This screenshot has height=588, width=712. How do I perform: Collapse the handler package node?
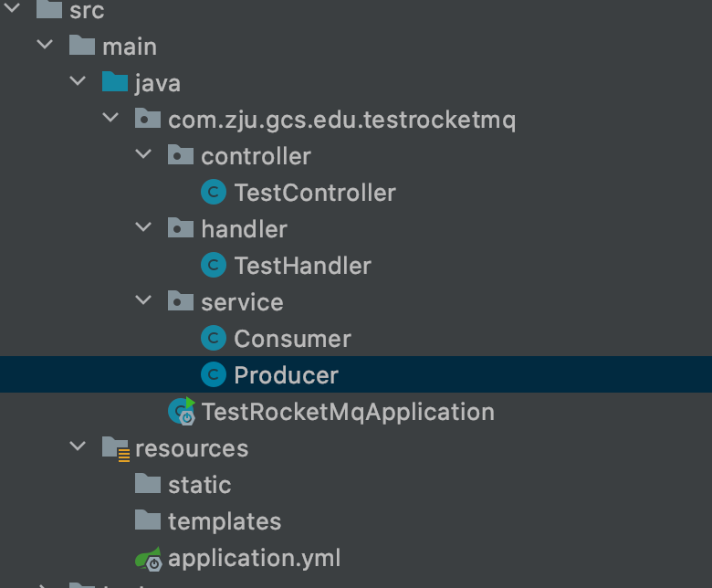point(143,228)
